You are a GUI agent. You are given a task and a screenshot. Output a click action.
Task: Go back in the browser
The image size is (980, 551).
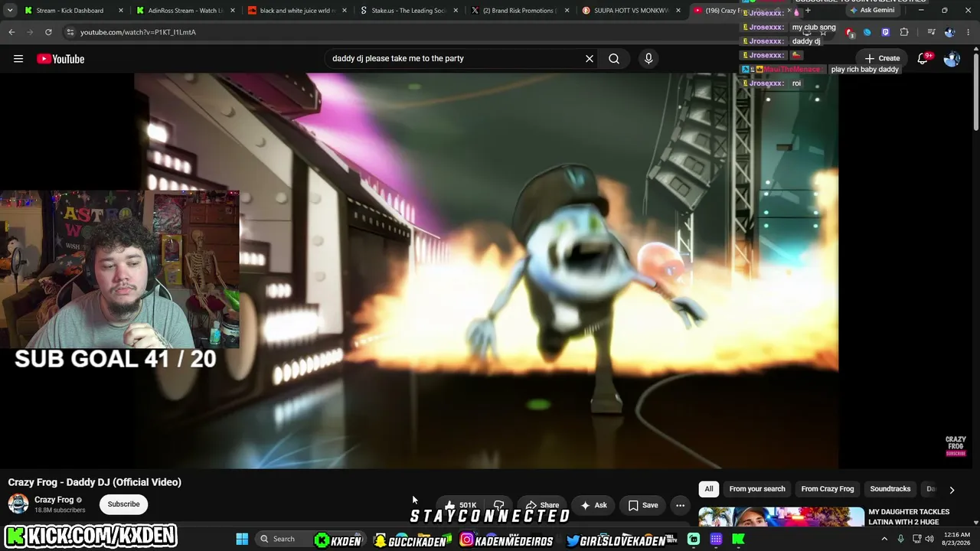tap(11, 32)
